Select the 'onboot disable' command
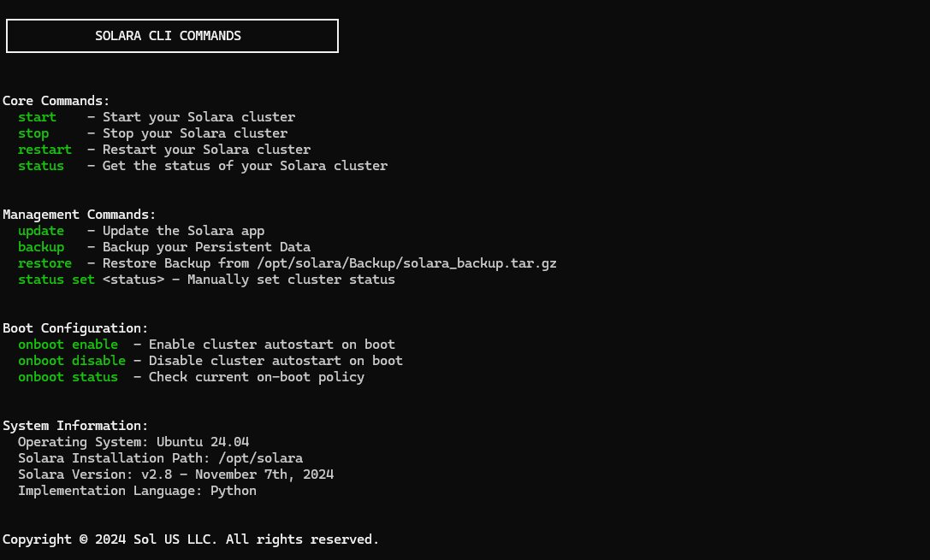 tap(72, 361)
